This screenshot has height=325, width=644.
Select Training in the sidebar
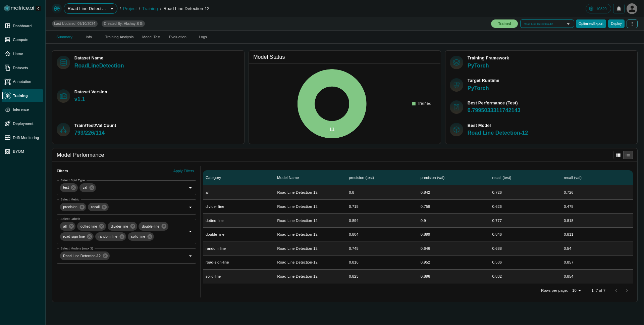22,96
